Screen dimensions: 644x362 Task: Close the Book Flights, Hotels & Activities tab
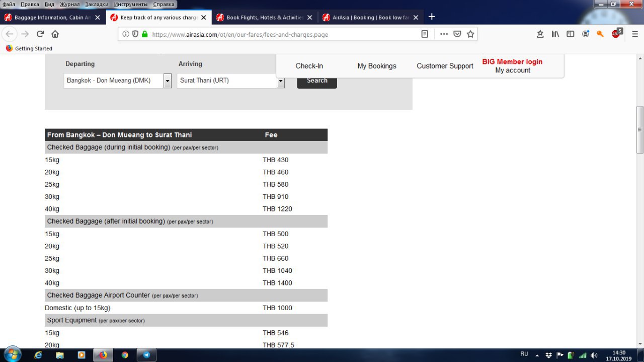pyautogui.click(x=310, y=17)
